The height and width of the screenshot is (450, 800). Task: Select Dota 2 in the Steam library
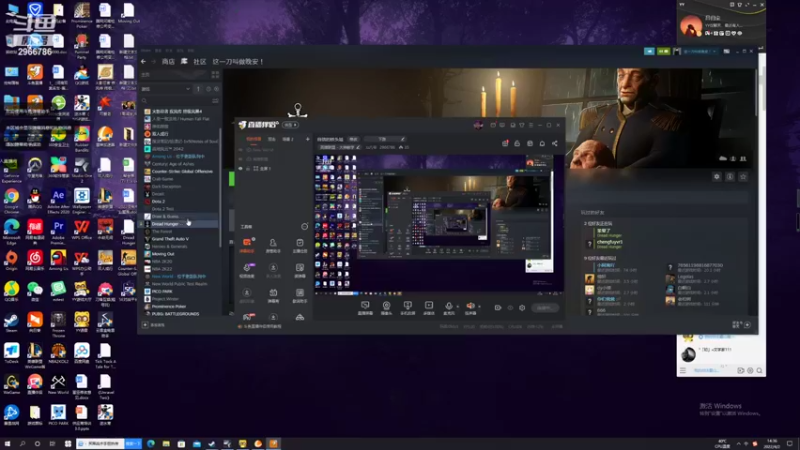tap(158, 202)
